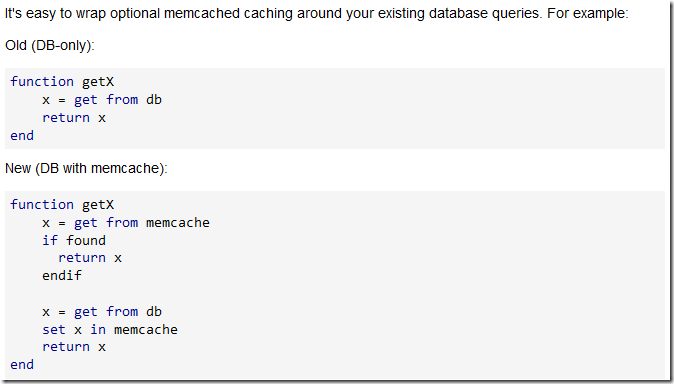Click the blank line after 'endif'

[335, 294]
